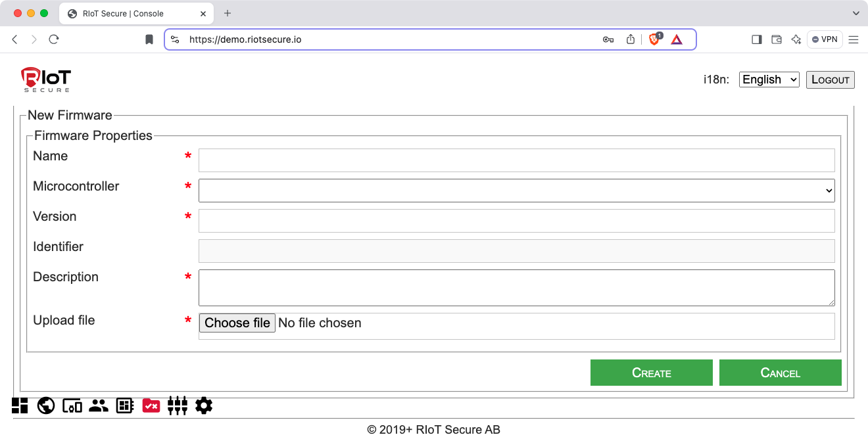Screen dimensions: 868x437
Task: Click the globe icon in bottom navigation
Action: [x=46, y=406]
